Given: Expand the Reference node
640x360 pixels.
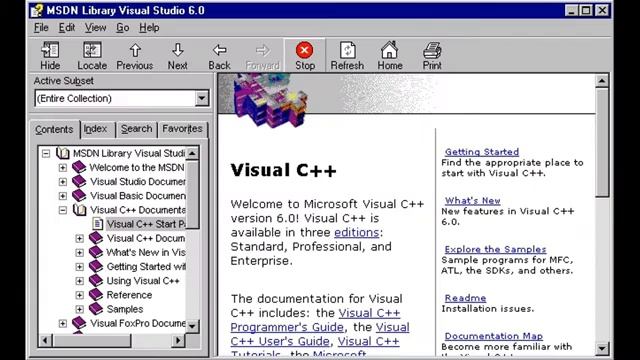Looking at the screenshot, I should (80, 295).
